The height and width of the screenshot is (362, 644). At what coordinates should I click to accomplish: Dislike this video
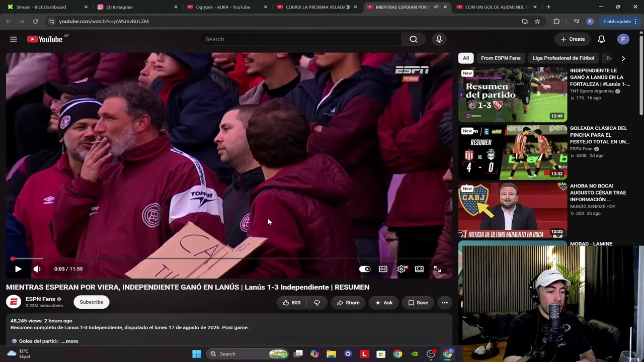pos(317,303)
